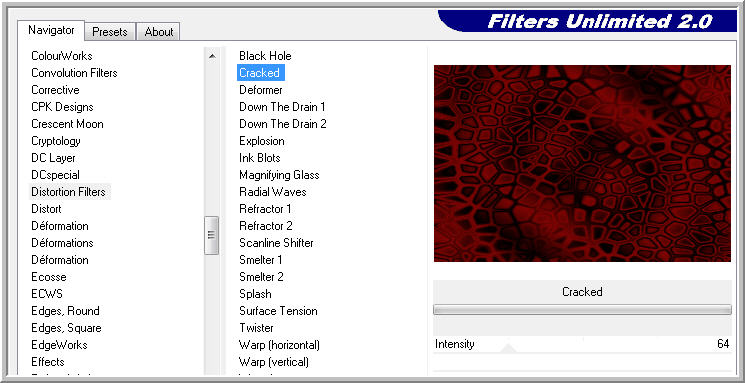Pick the Down The Drain 2 filter

(x=283, y=124)
